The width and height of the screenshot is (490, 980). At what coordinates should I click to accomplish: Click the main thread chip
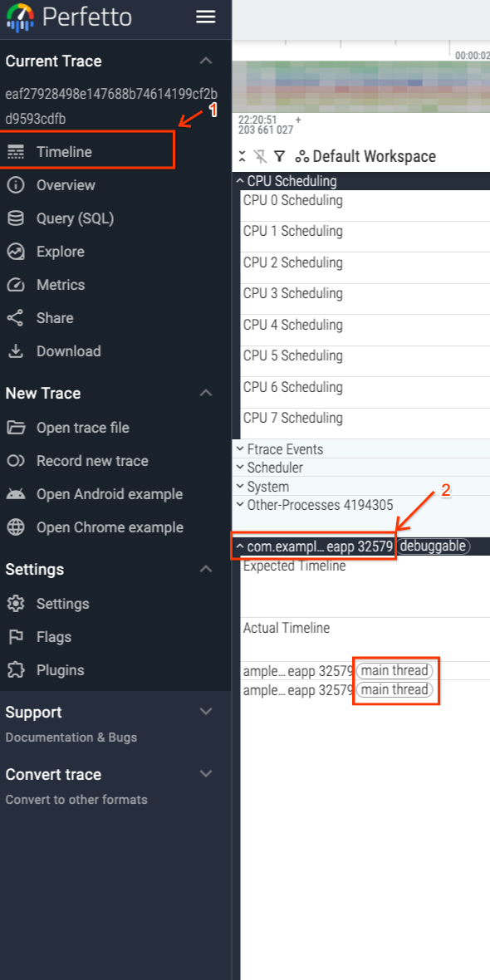click(x=394, y=670)
